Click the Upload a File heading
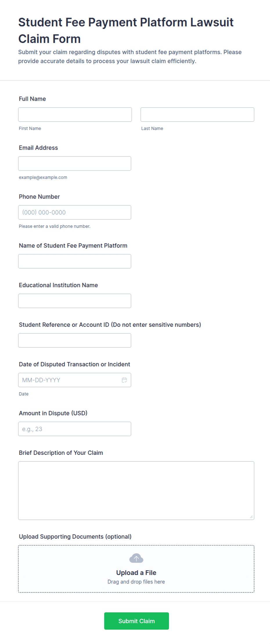Viewport: 270px width, 644px height. pos(136,573)
